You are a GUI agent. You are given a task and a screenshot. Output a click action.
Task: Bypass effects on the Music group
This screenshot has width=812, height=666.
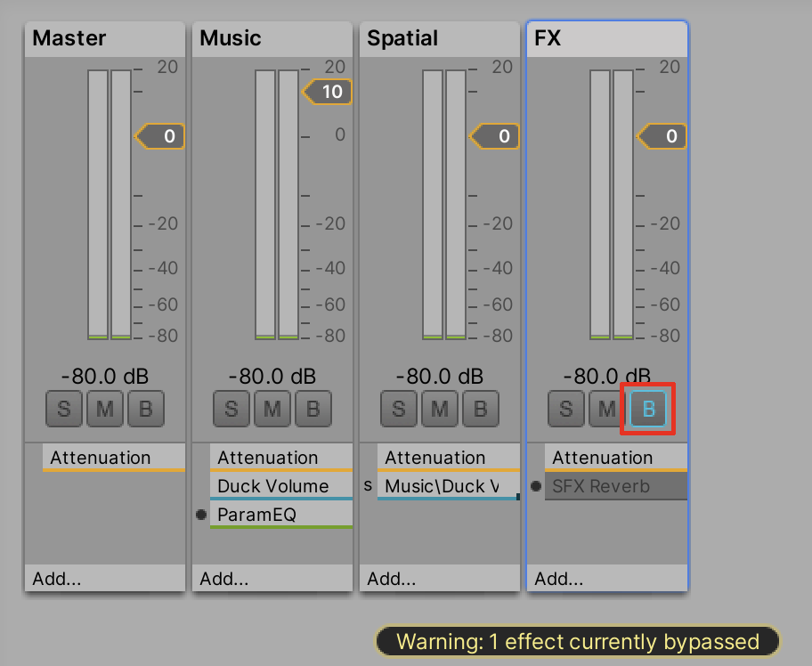pyautogui.click(x=313, y=410)
